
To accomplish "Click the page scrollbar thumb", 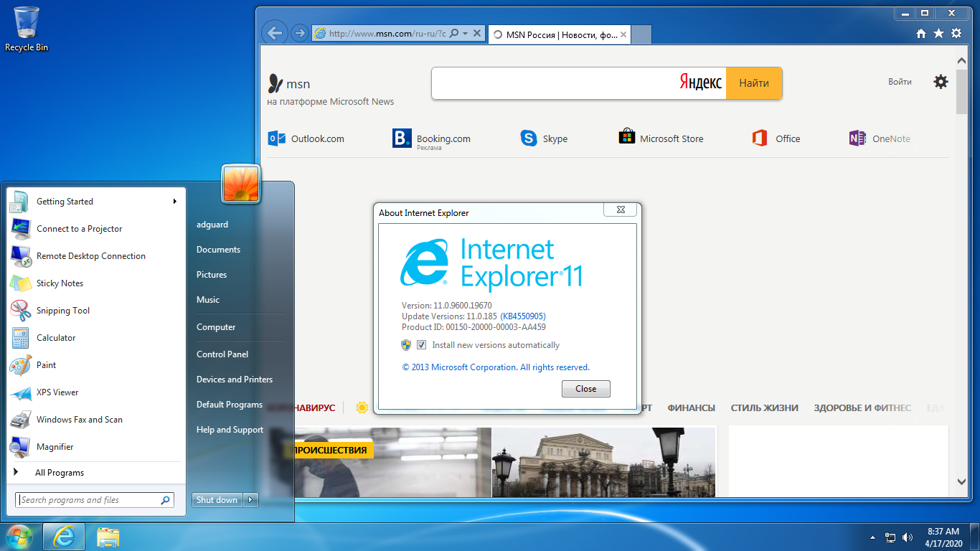I will coord(962,93).
